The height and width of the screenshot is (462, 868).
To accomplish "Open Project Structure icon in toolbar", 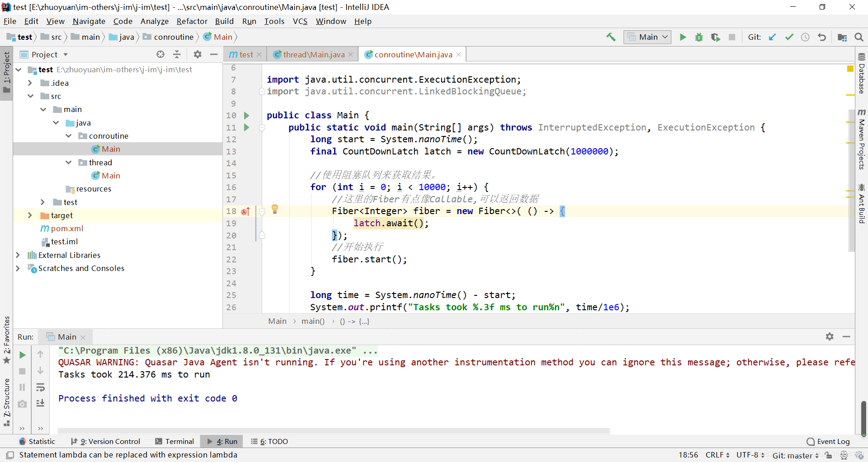I will click(x=842, y=37).
